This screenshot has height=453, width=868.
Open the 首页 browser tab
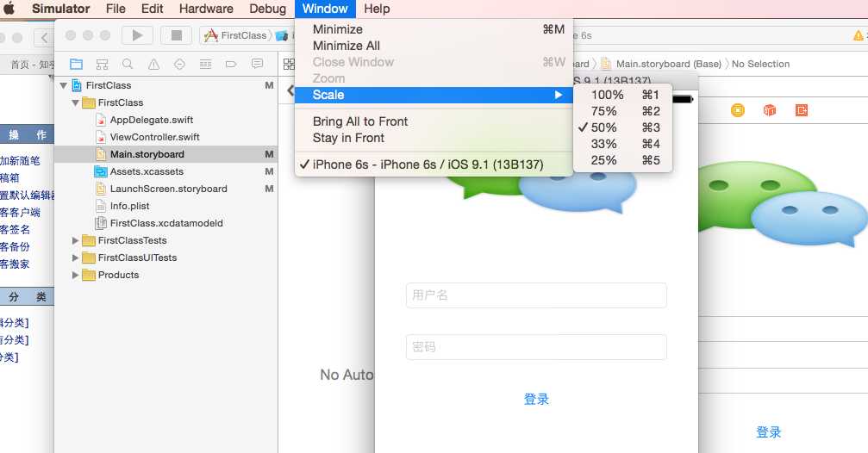coord(33,65)
